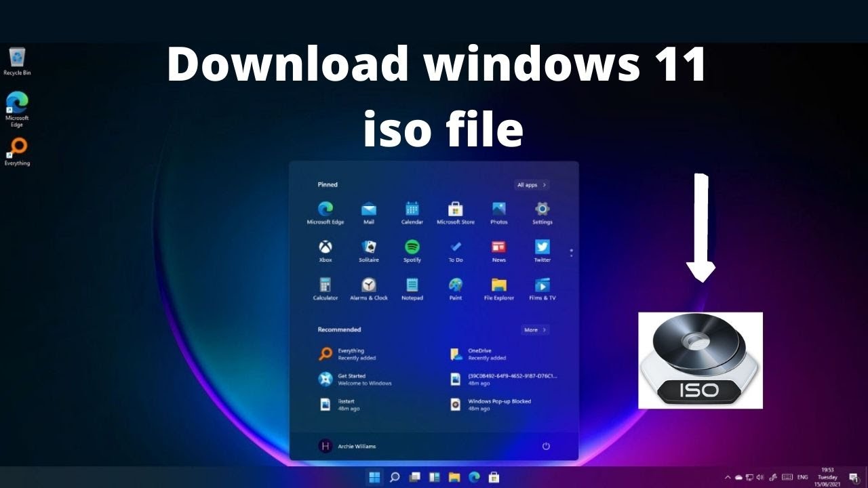
Task: Open Windows Pop-up Blocked recommended file
Action: coord(491,404)
